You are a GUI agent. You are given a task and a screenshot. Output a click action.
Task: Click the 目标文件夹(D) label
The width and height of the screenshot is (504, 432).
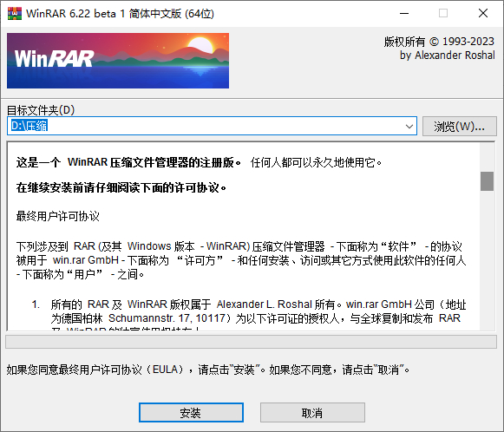(41, 110)
